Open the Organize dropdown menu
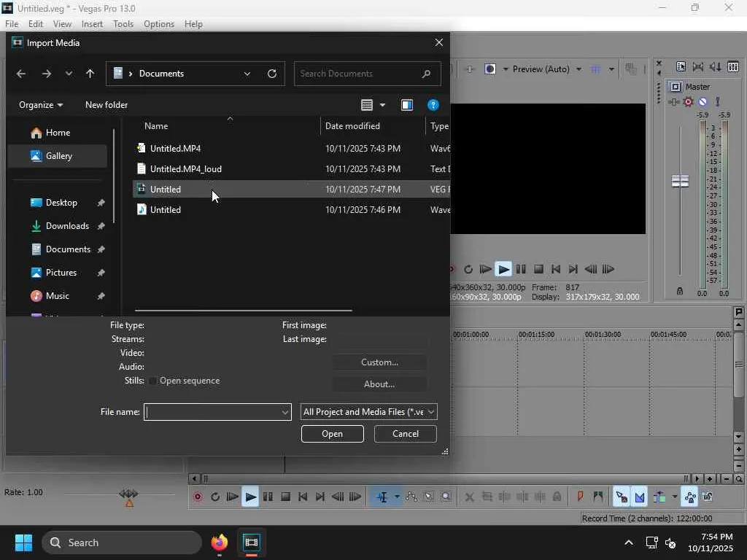747x560 pixels. [x=41, y=105]
